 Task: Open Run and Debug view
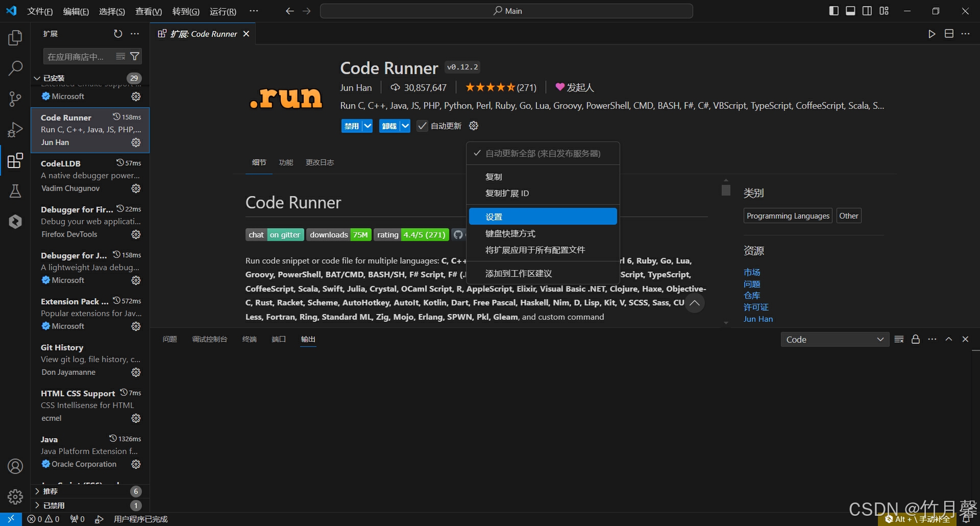click(x=15, y=130)
